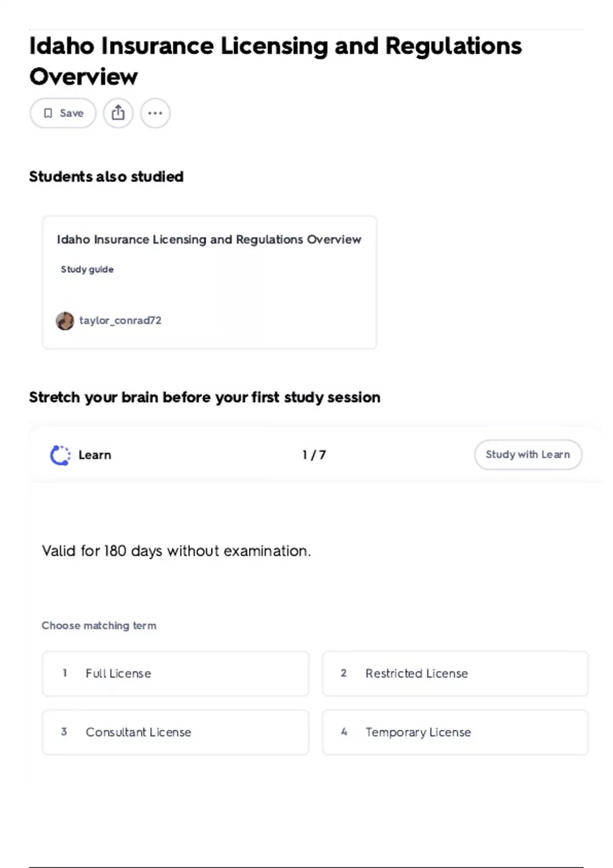Click the Study with Learn button
The width and height of the screenshot is (613, 868).
(528, 454)
